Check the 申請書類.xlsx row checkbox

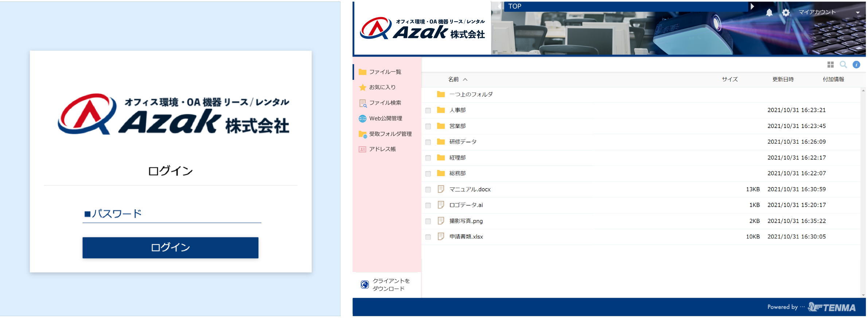pyautogui.click(x=428, y=237)
